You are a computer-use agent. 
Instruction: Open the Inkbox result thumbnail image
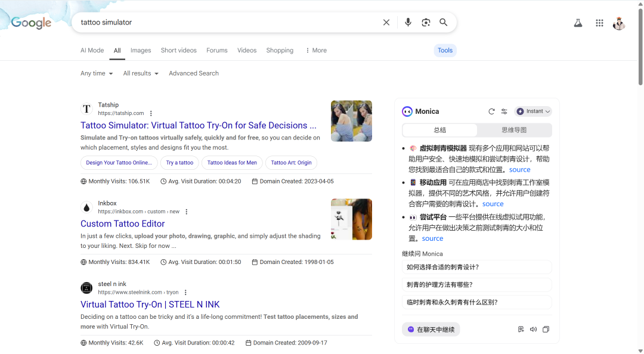(352, 219)
